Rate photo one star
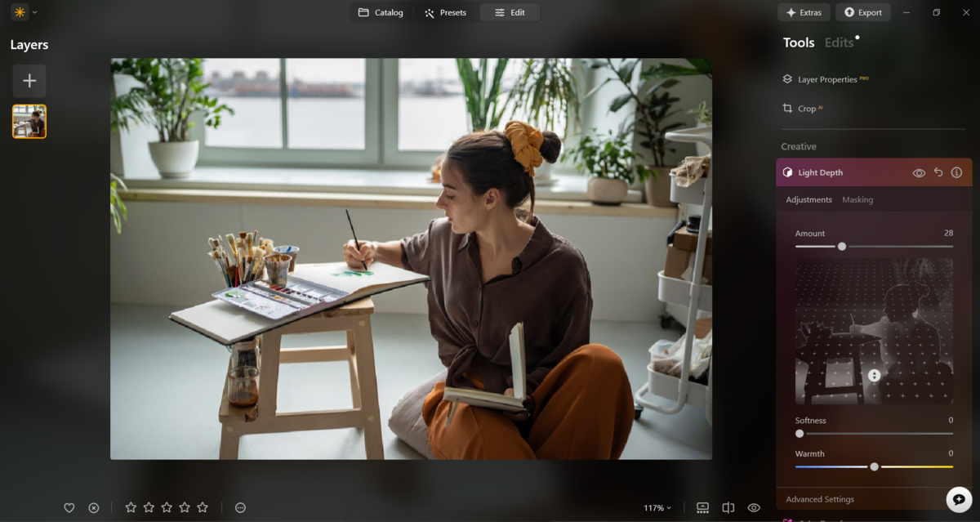 (x=131, y=507)
